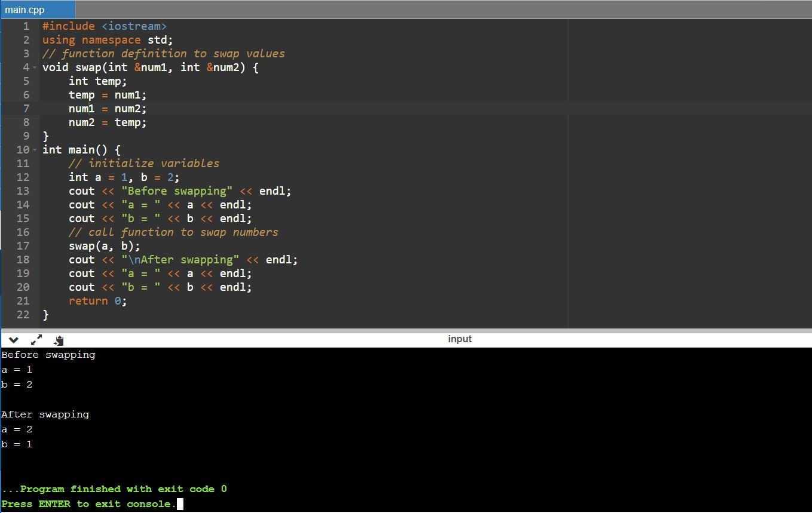Place cursor on the #include <iostream> line
The image size is (812, 513).
click(104, 26)
